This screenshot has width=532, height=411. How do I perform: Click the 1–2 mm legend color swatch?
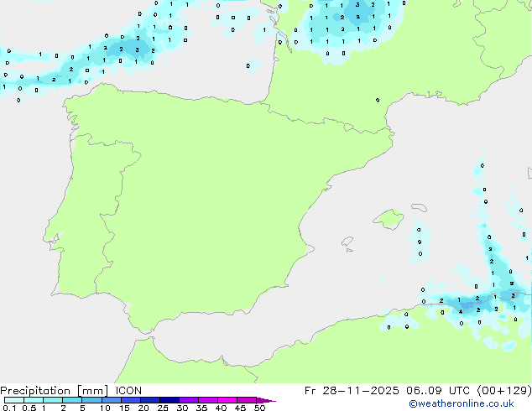coord(53,400)
